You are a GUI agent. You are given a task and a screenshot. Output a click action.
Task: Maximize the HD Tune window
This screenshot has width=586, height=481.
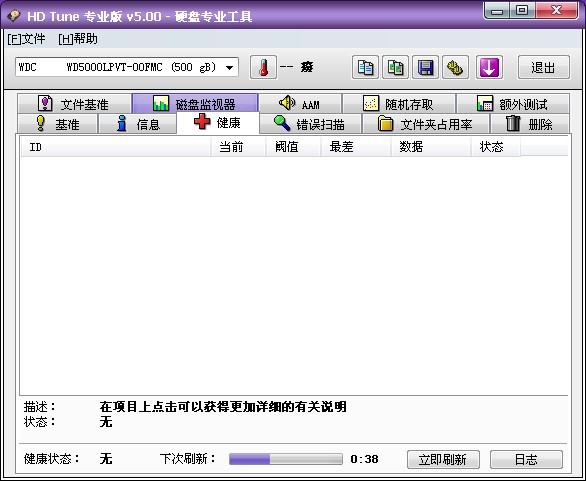pyautogui.click(x=522, y=10)
